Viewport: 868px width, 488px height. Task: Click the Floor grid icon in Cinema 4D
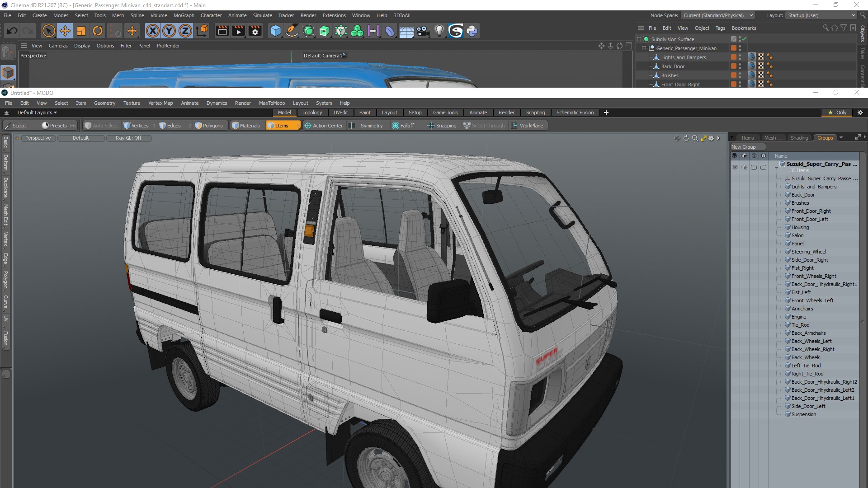click(406, 31)
